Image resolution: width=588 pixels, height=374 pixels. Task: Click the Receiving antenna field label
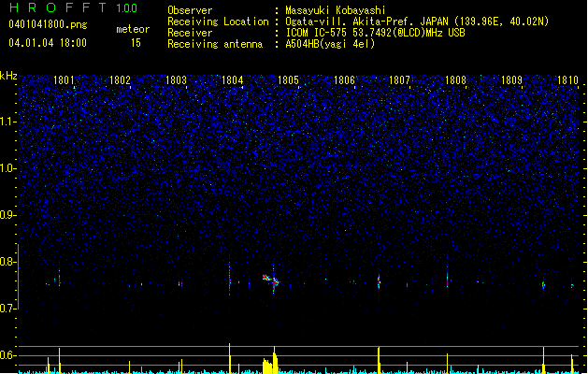coord(215,44)
